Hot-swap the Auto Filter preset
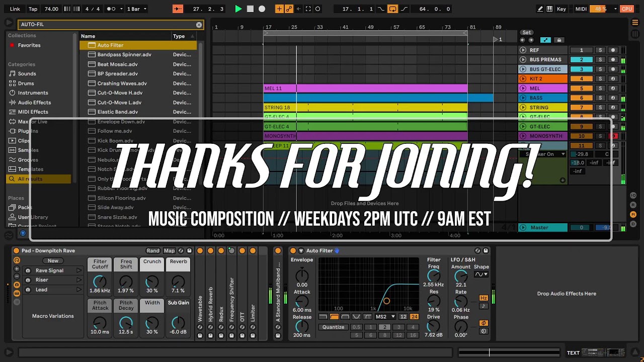This screenshot has width=644, height=362. [478, 251]
